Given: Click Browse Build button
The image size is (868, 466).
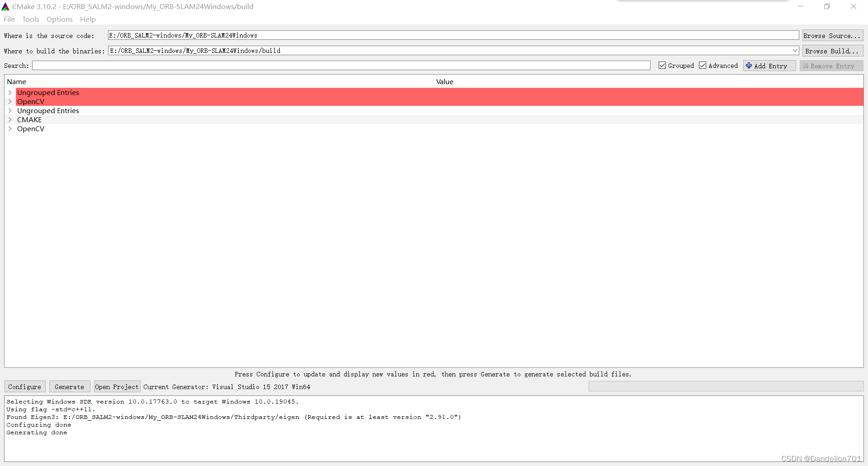Looking at the screenshot, I should tap(832, 51).
